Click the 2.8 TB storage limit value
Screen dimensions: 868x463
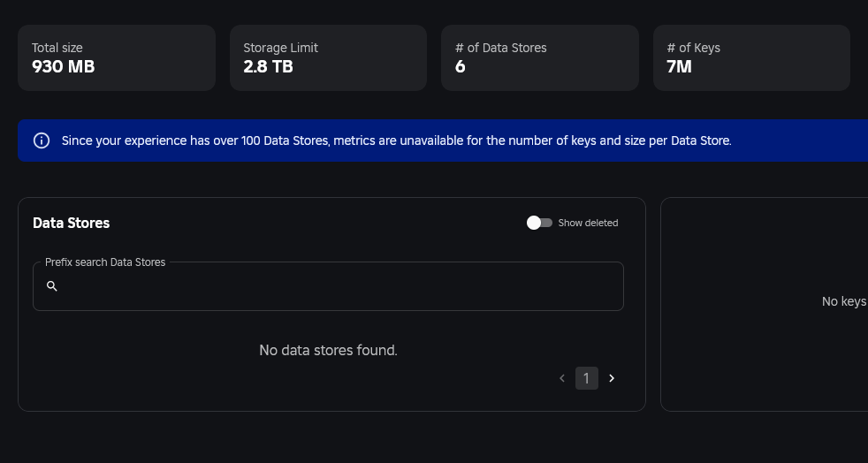[268, 67]
